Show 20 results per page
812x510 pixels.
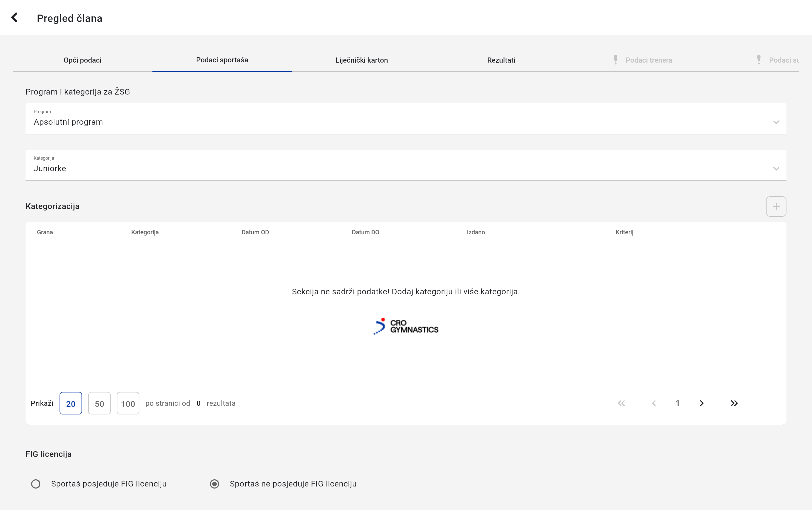coord(70,403)
